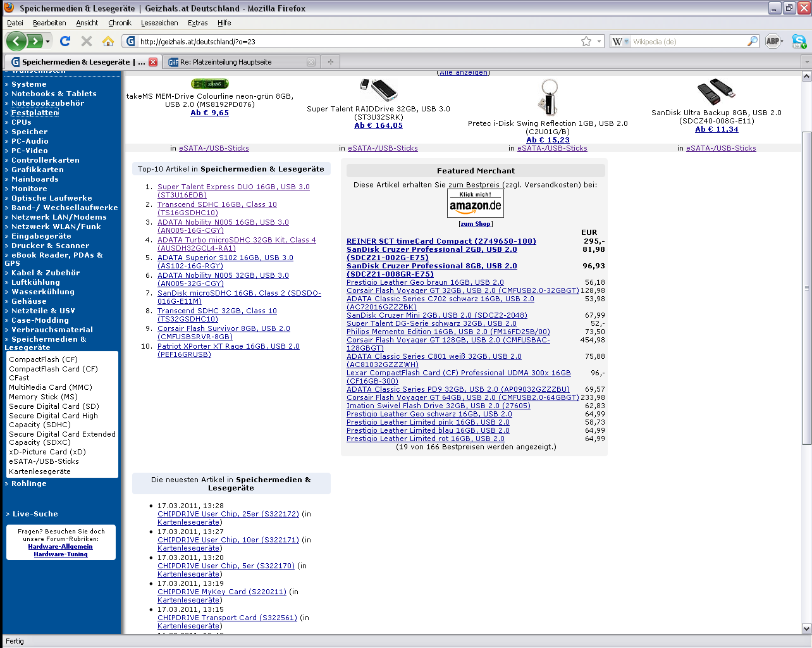Viewport: 812px width, 648px height.
Task: Open Lexar CompactFlash Card Professional UDMA link
Action: (x=458, y=377)
